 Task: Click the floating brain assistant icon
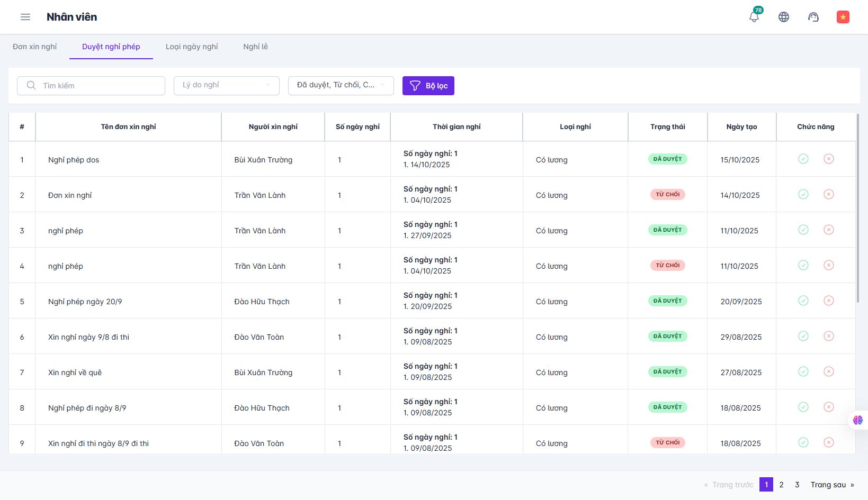click(x=857, y=420)
